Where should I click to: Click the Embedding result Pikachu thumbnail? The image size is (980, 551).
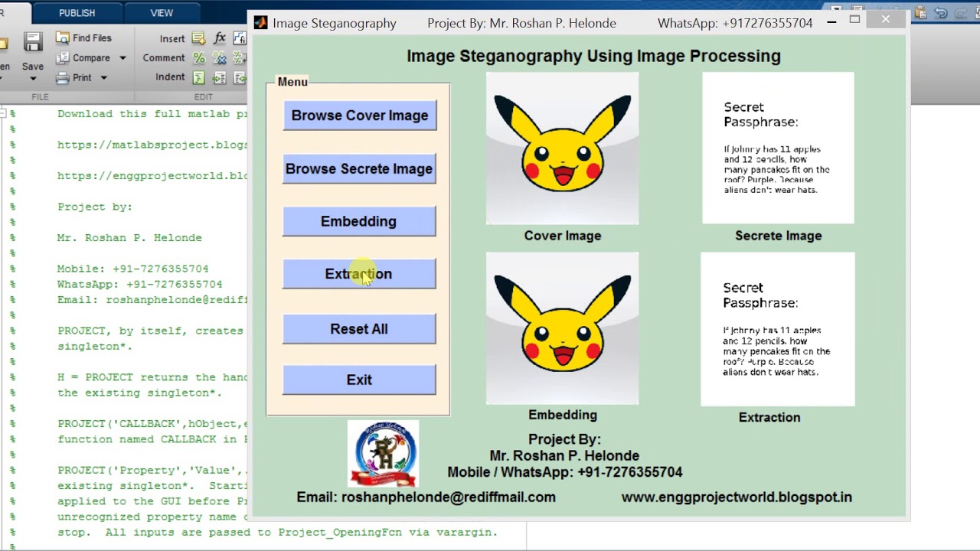pos(562,328)
